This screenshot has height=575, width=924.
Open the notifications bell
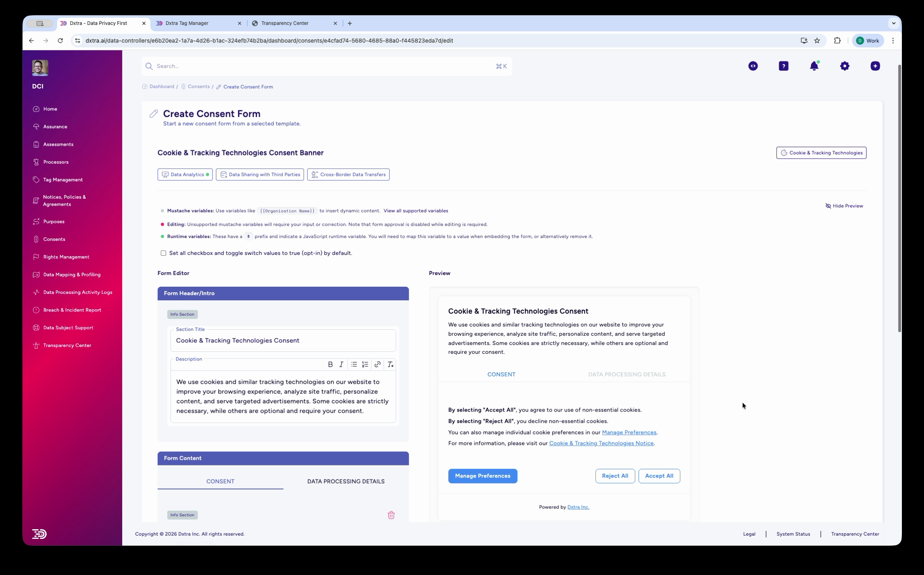point(814,66)
